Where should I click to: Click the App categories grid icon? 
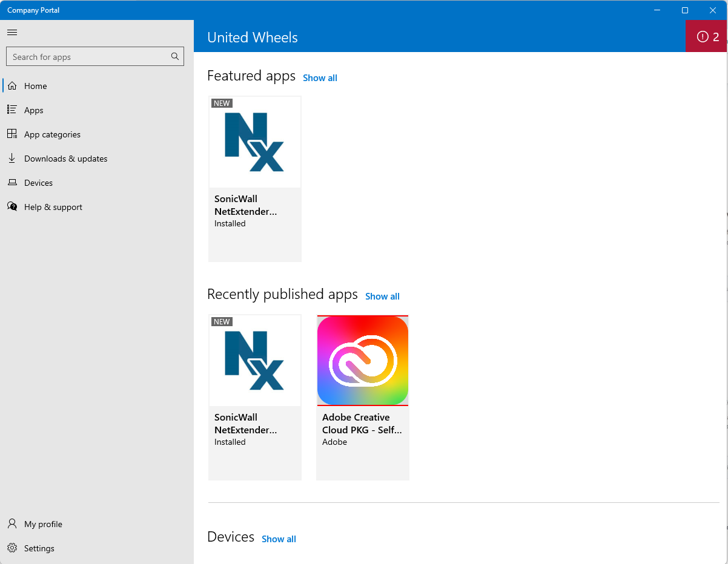coord(12,134)
